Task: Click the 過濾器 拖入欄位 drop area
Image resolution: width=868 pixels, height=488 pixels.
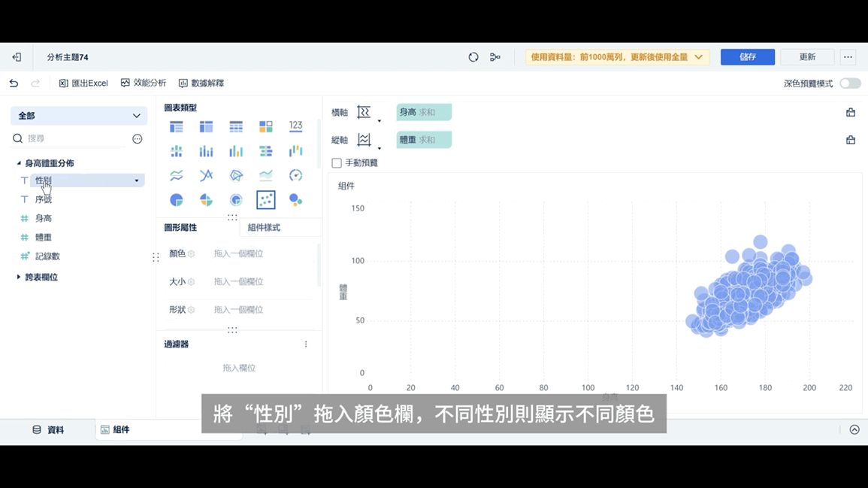Action: pyautogui.click(x=239, y=368)
